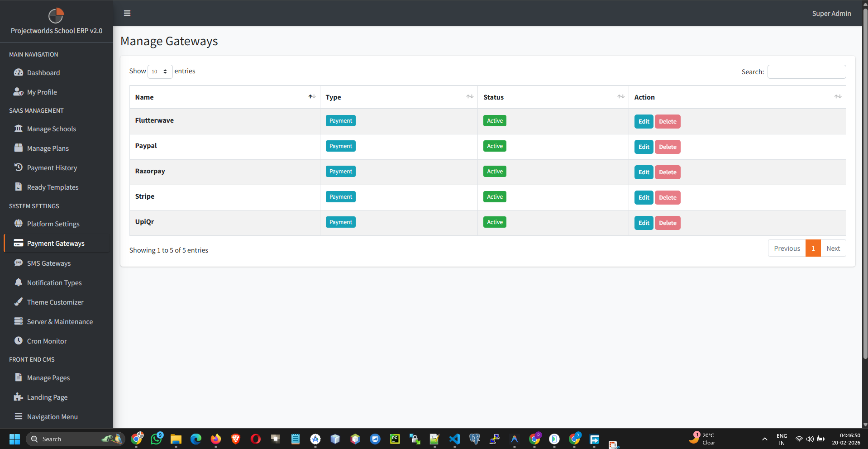Screen dimensions: 868x449
Task: Select the Dashboard speedometer icon
Action: pos(19,72)
